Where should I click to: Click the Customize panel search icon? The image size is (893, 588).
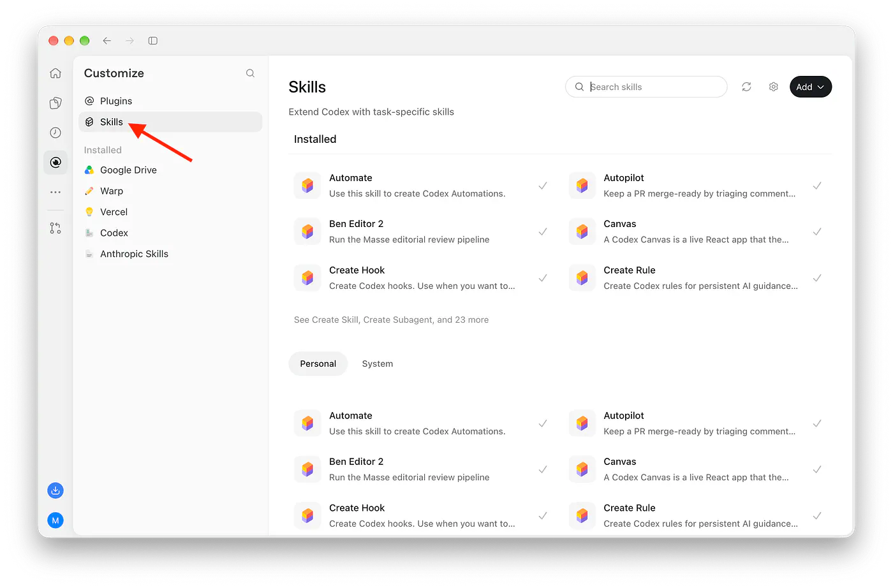(x=250, y=73)
